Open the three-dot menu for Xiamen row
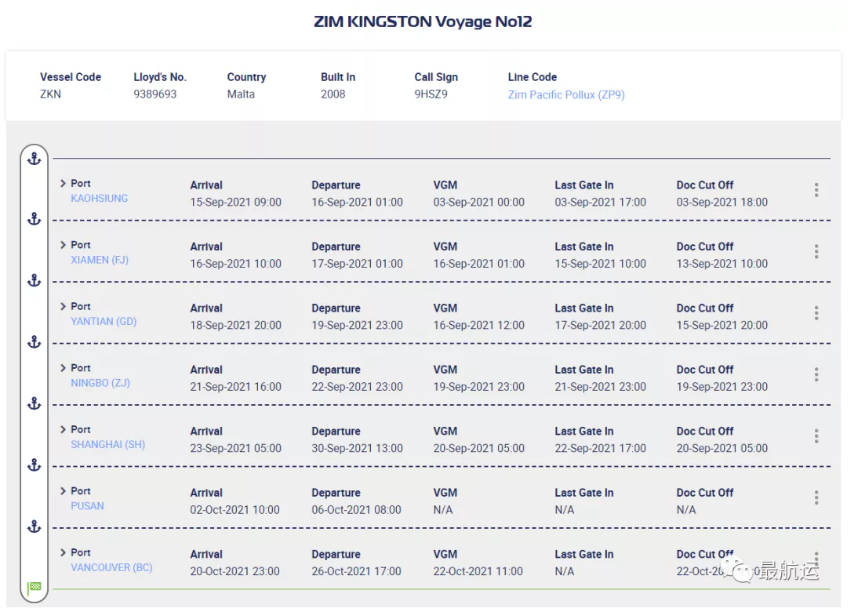 816,252
